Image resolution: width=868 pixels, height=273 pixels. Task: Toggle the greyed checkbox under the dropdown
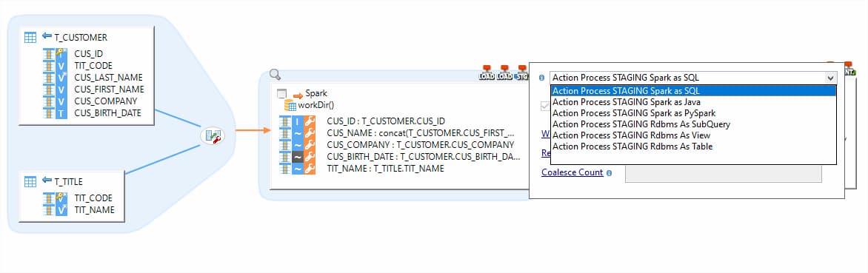pyautogui.click(x=545, y=106)
